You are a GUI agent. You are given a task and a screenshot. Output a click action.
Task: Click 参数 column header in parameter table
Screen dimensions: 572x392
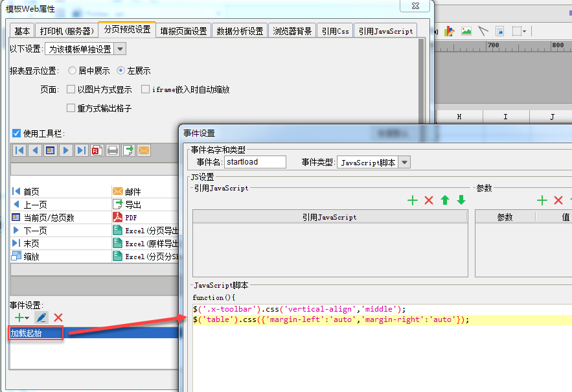[x=505, y=217]
